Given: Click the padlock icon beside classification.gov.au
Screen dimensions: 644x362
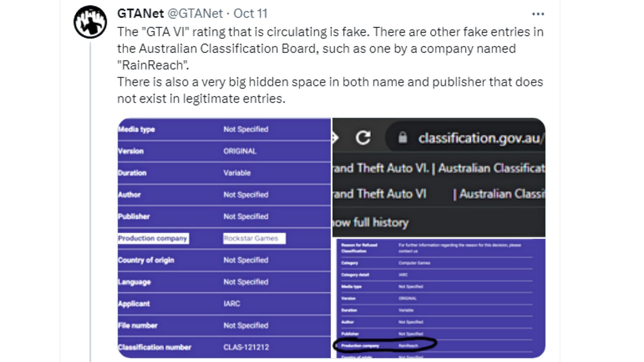Looking at the screenshot, I should point(402,137).
